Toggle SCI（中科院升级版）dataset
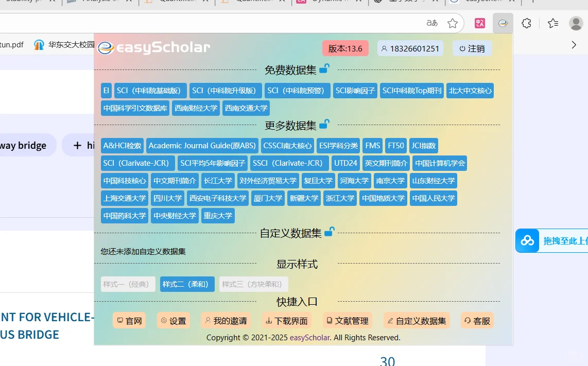Screen dimensions: 588x366 coord(226,91)
